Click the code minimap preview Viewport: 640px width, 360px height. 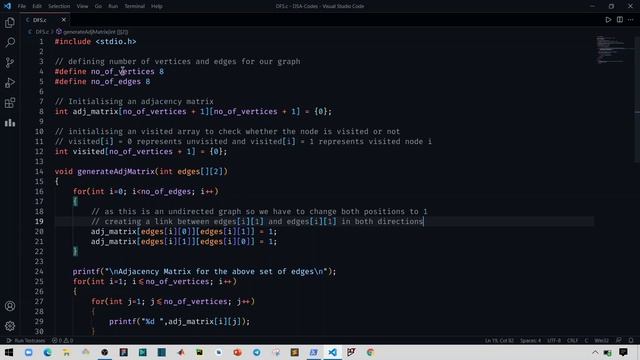610,49
